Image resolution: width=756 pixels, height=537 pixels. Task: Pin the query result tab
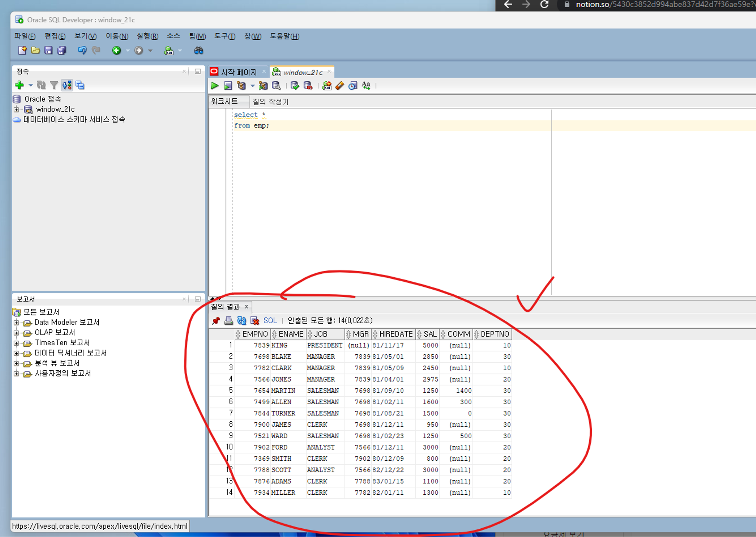pos(216,321)
